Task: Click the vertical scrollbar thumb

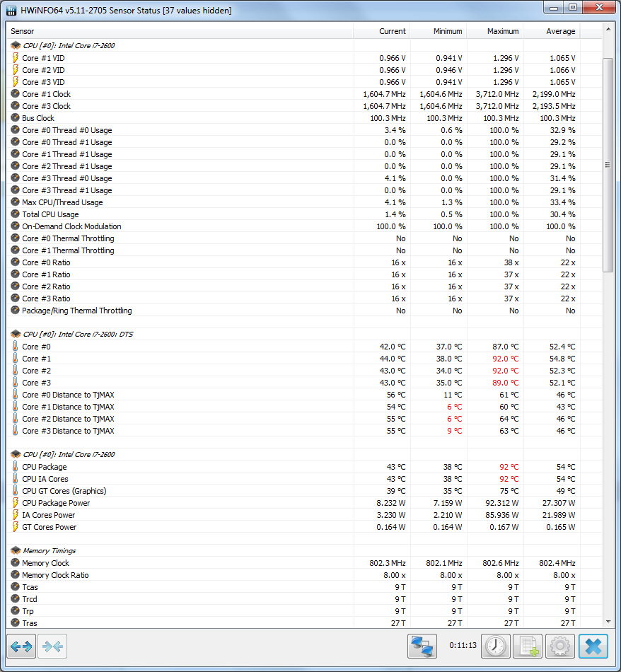Action: (608, 165)
